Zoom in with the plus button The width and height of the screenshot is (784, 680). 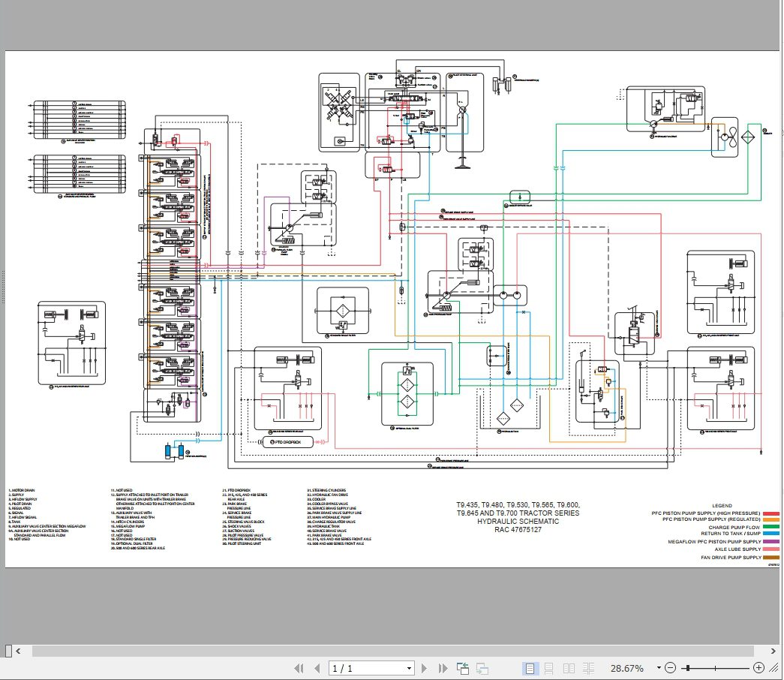tap(758, 668)
